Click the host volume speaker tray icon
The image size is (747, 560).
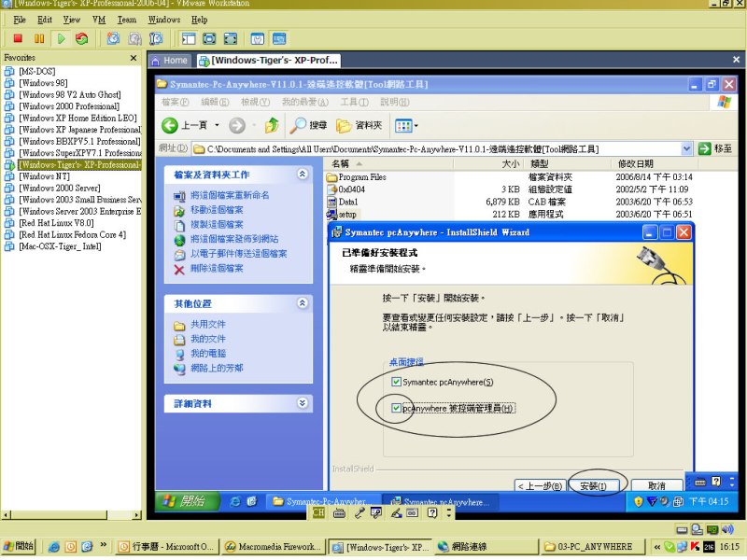tap(727, 529)
